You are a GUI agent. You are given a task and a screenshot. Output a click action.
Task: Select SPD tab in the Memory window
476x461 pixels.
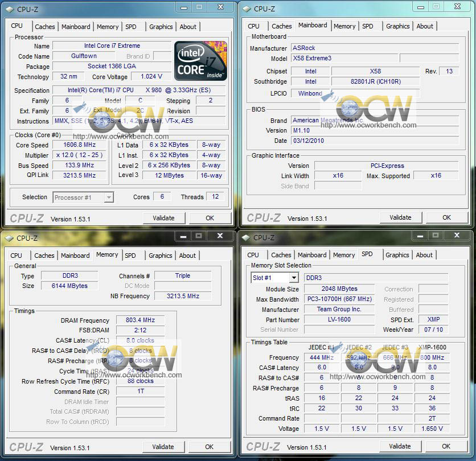pyautogui.click(x=130, y=256)
